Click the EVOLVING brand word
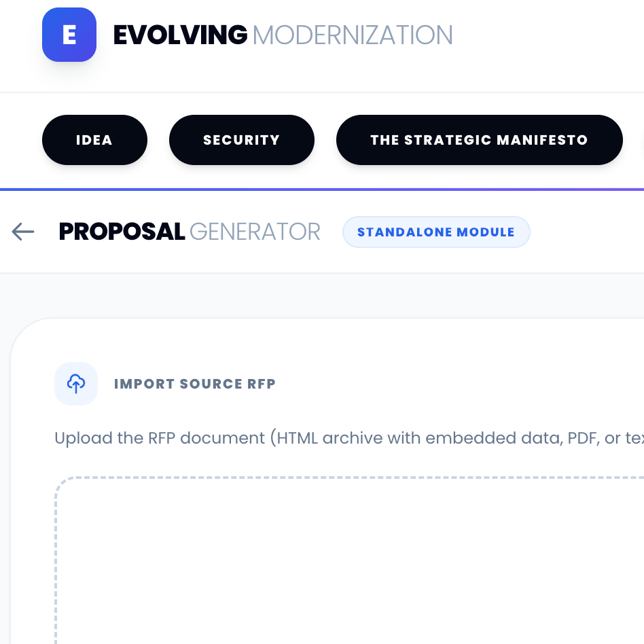 click(180, 35)
